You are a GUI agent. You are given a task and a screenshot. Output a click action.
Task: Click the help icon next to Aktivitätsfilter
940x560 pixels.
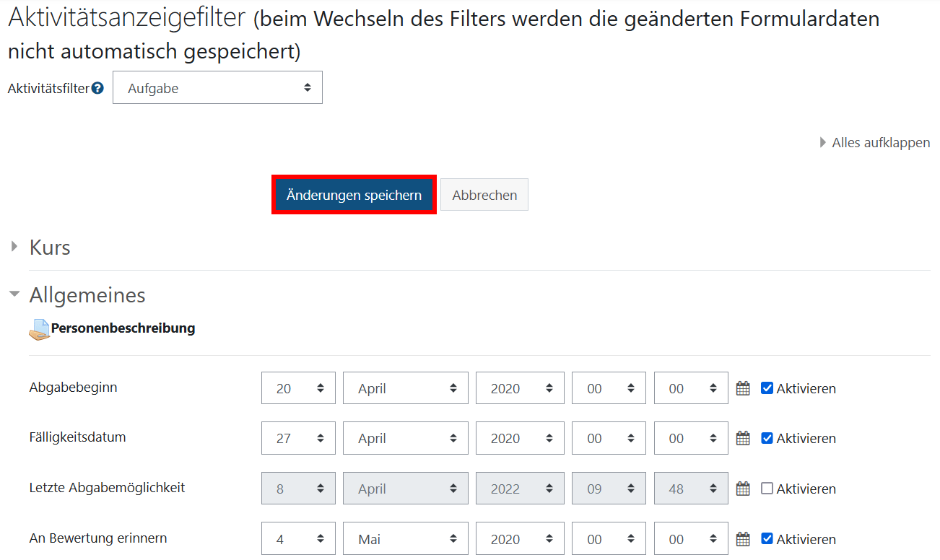coord(98,87)
